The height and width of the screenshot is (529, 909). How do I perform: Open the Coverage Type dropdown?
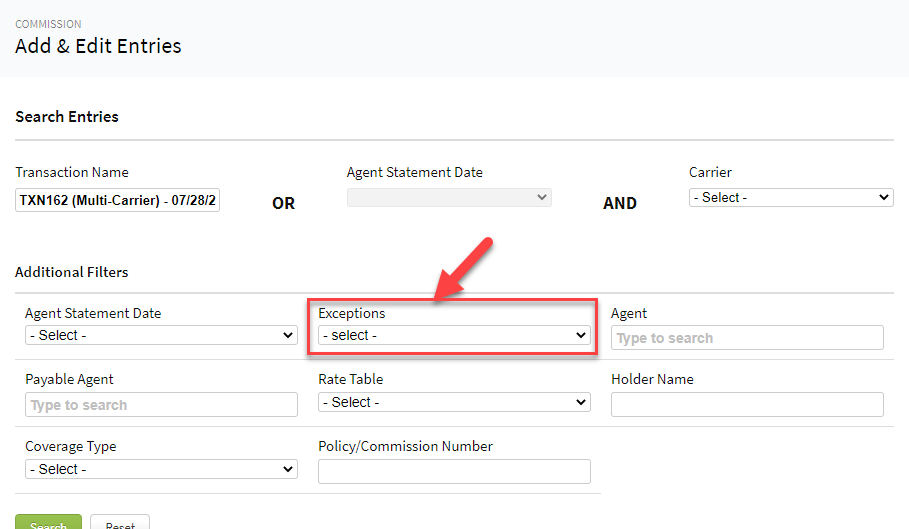point(161,469)
